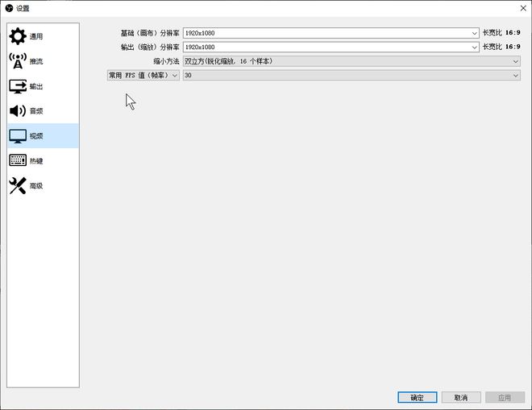The height and width of the screenshot is (410, 532).
Task: Open 高级 via the wrench-and-screwdriver icon
Action: coord(17,186)
